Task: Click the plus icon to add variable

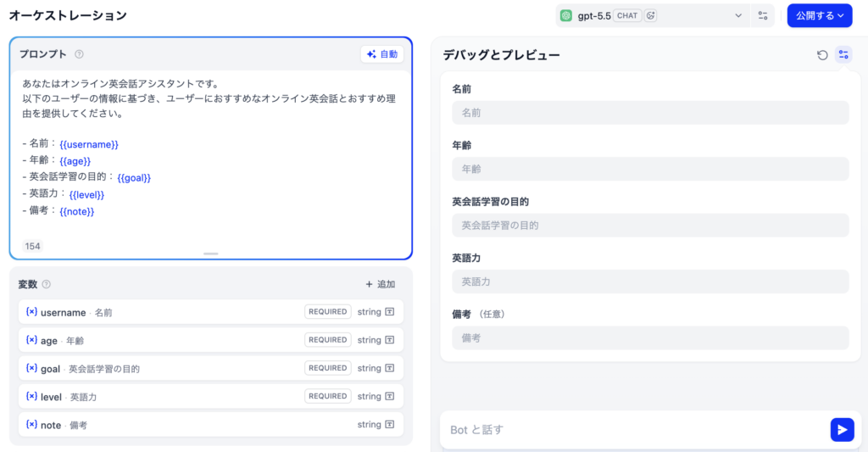Action: [369, 284]
